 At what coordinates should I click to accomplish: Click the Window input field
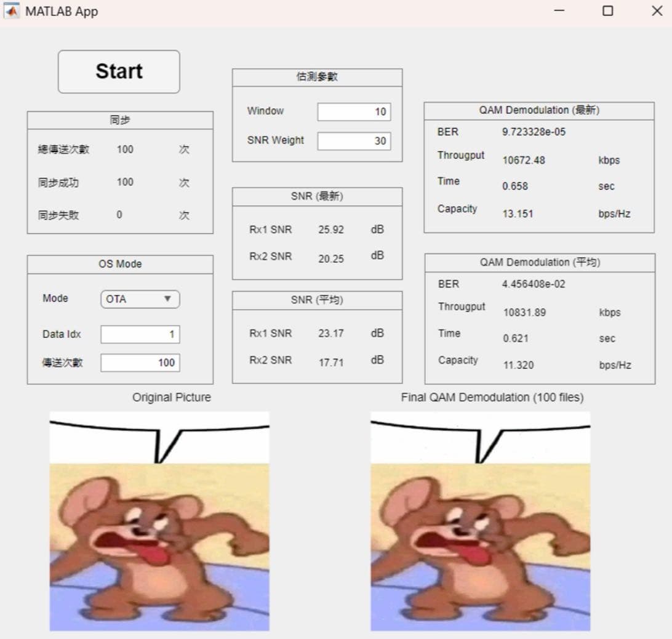pyautogui.click(x=354, y=111)
